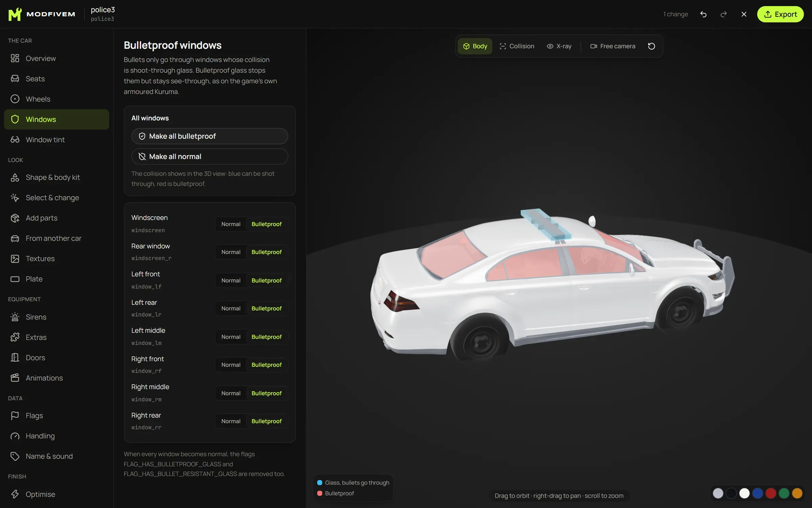Click Make all normal
The width and height of the screenshot is (812, 508).
tap(209, 156)
